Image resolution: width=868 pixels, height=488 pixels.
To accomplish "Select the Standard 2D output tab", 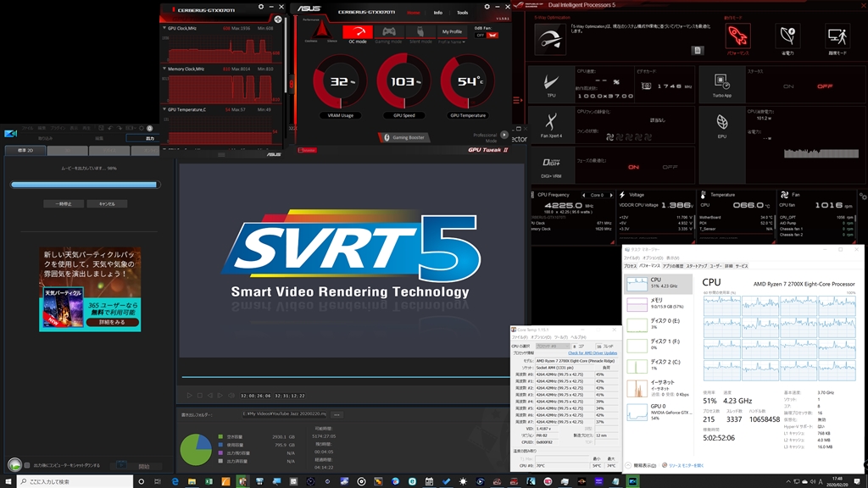I will (25, 151).
